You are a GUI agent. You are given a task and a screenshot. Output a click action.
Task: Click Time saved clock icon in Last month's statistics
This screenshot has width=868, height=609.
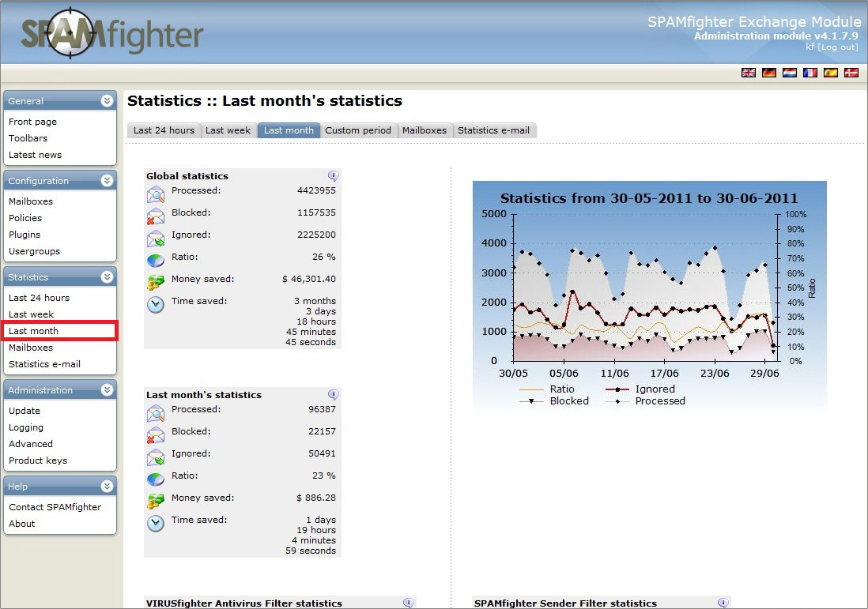(156, 524)
